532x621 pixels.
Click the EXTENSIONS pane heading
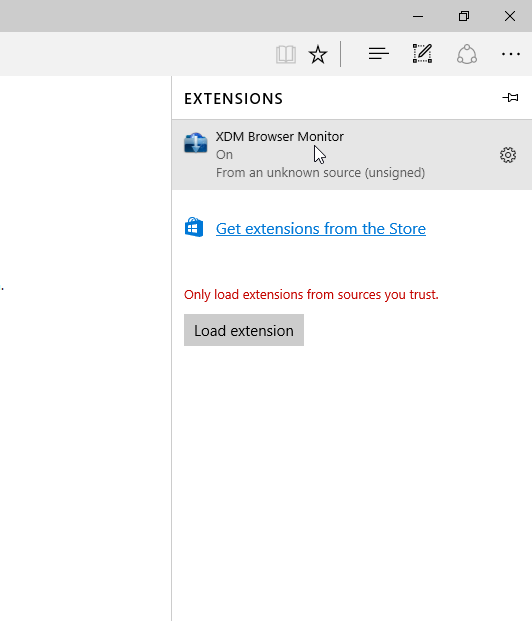point(233,99)
